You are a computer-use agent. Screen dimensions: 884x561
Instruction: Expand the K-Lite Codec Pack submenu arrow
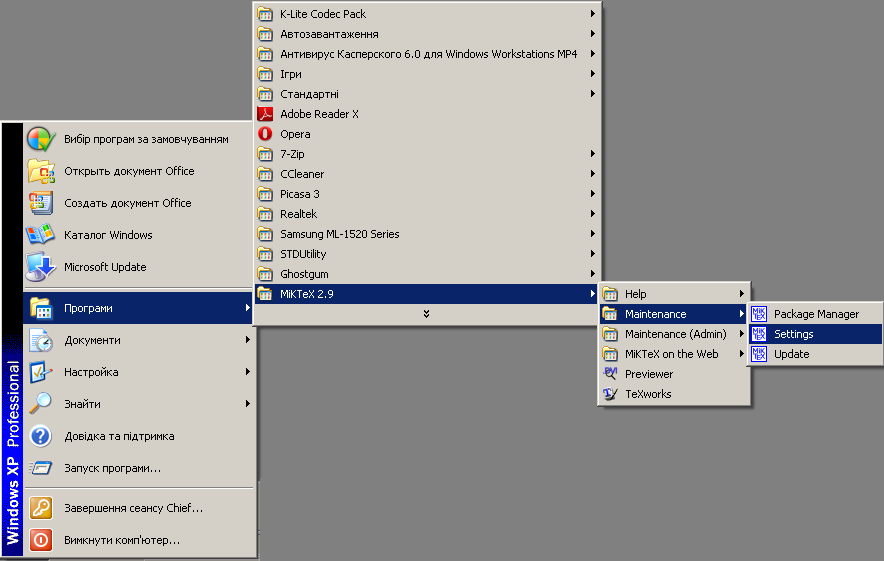pyautogui.click(x=593, y=14)
